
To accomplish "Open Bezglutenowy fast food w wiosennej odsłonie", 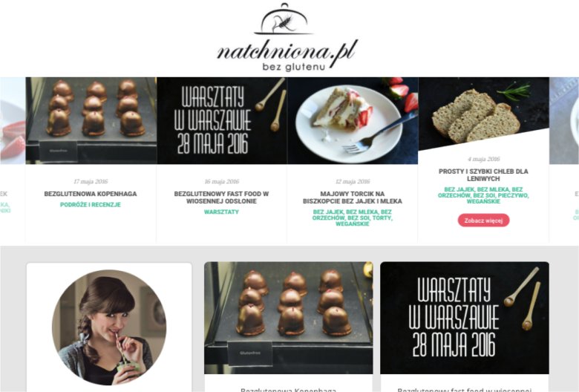I will click(x=221, y=197).
